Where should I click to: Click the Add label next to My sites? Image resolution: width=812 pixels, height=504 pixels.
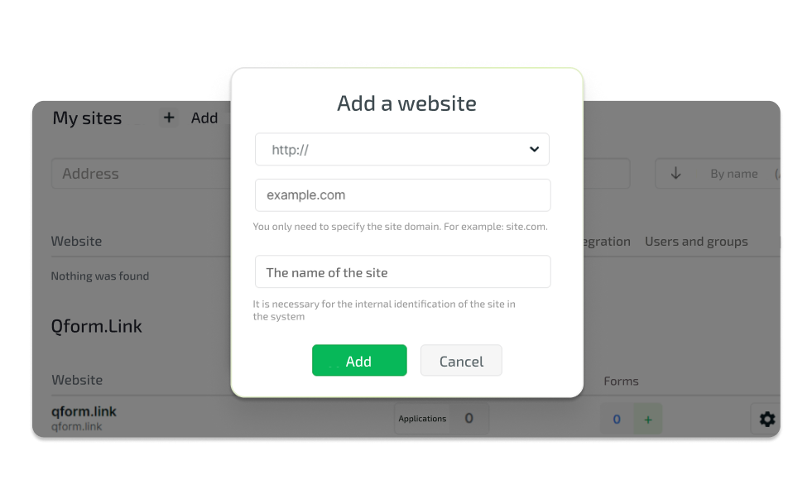coord(204,118)
